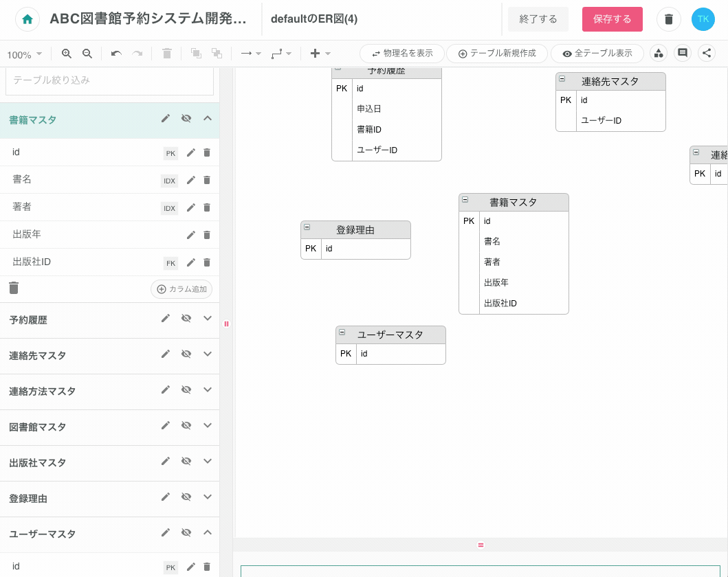Viewport: 728px width, 577px height.
Task: Toggle the 出版社マスタ visibility eye icon
Action: pos(186,461)
